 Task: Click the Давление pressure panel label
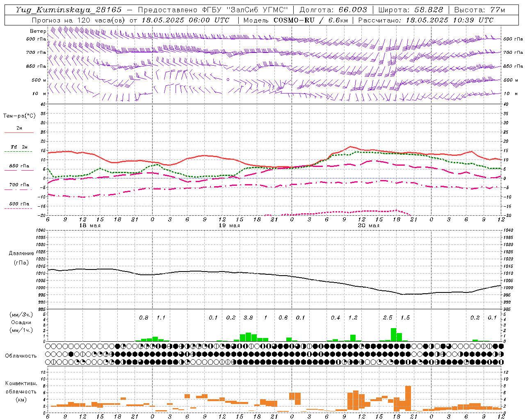pyautogui.click(x=21, y=253)
